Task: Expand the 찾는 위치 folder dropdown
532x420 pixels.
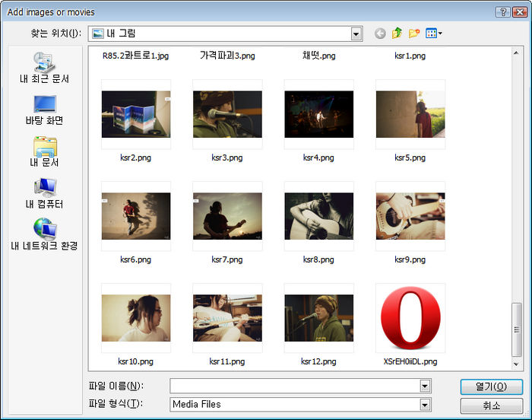Action: click(356, 33)
